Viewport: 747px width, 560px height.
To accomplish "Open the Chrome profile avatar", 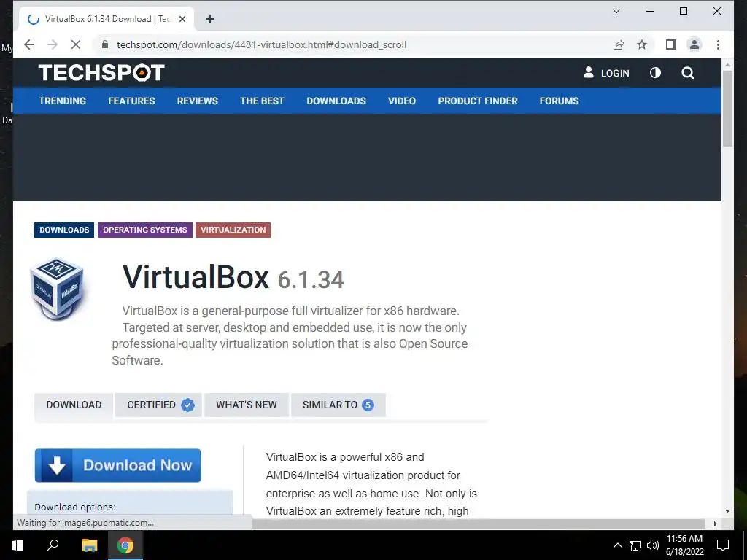I will 694,44.
